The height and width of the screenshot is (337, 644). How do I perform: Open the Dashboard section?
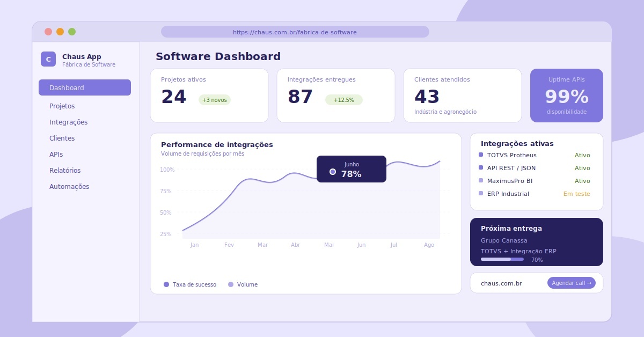67,87
